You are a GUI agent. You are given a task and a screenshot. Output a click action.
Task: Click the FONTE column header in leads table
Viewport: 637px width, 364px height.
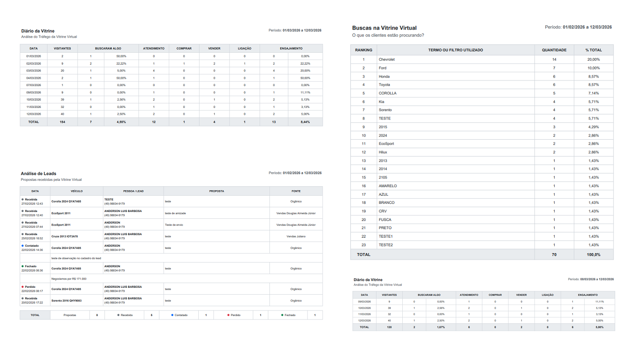[x=296, y=191]
